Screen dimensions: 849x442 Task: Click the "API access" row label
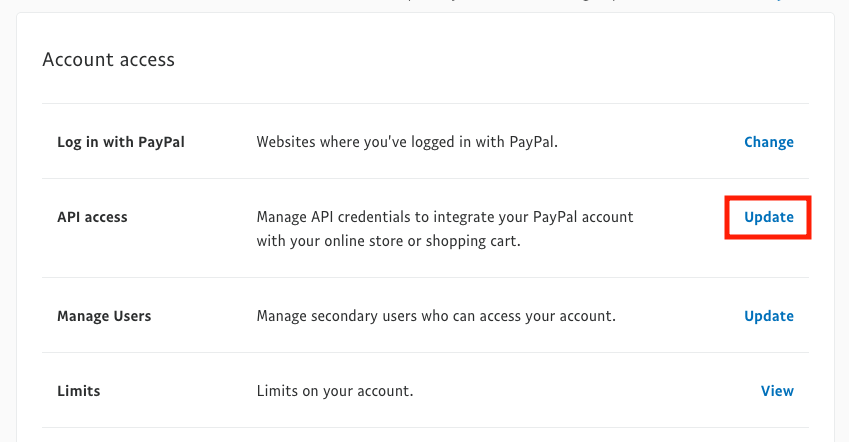92,217
